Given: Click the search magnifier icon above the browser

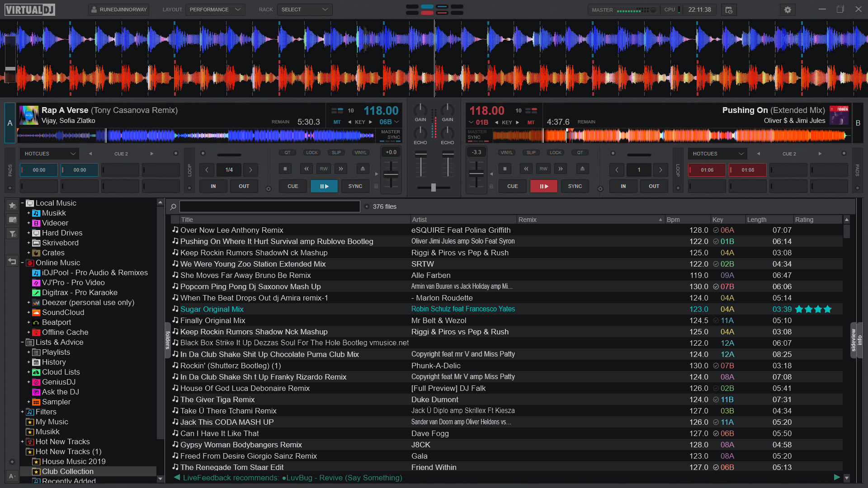Looking at the screenshot, I should tap(173, 206).
